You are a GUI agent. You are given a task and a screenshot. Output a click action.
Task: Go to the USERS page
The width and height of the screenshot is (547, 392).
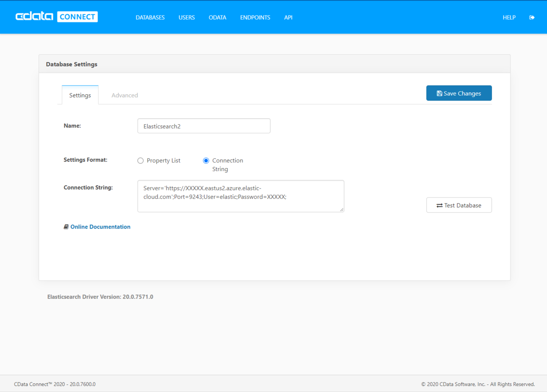coord(186,17)
